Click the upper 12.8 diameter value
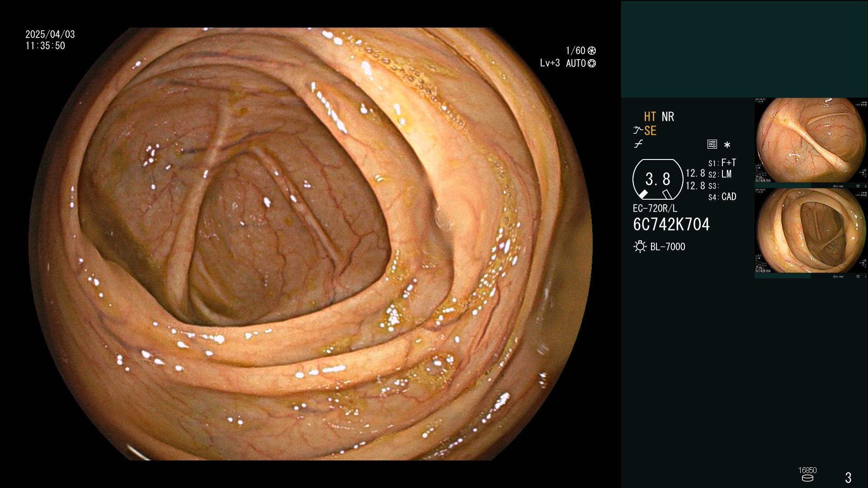This screenshot has width=868, height=488. (695, 174)
